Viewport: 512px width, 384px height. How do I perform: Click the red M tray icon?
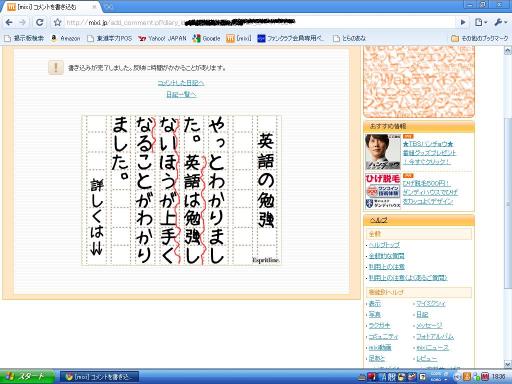click(x=485, y=377)
